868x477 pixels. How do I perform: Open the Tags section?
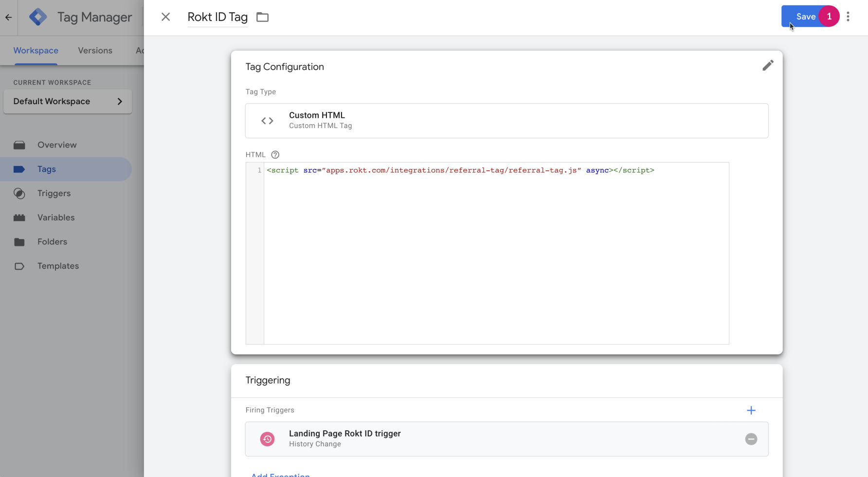(66, 169)
